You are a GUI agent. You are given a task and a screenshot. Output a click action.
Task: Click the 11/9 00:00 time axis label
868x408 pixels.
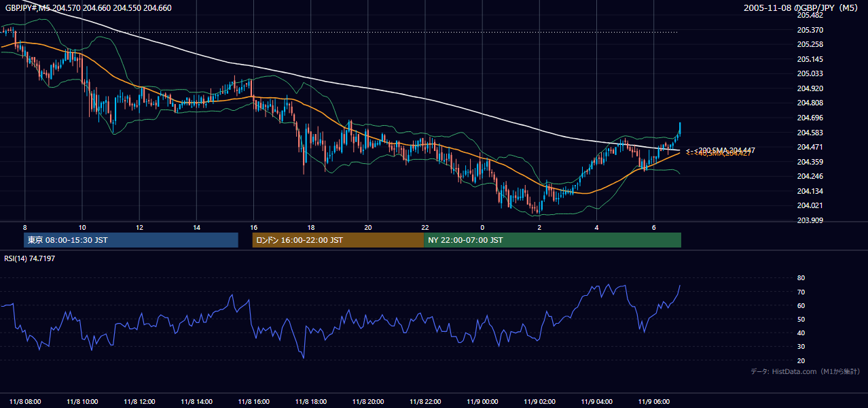[x=482, y=401]
